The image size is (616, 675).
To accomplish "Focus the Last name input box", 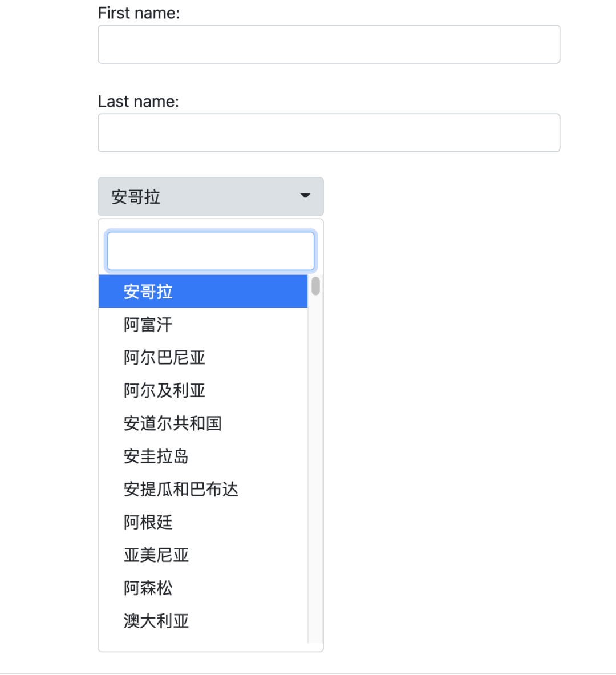I will pos(329,132).
